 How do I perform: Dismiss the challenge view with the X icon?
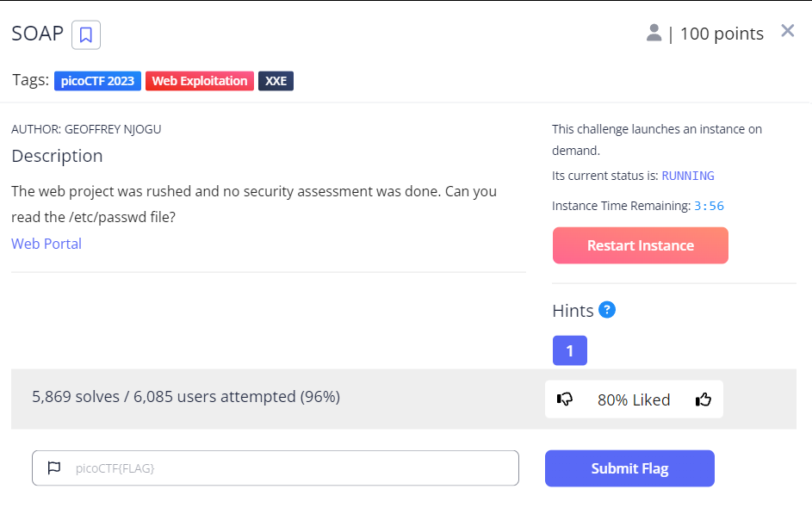pyautogui.click(x=787, y=30)
